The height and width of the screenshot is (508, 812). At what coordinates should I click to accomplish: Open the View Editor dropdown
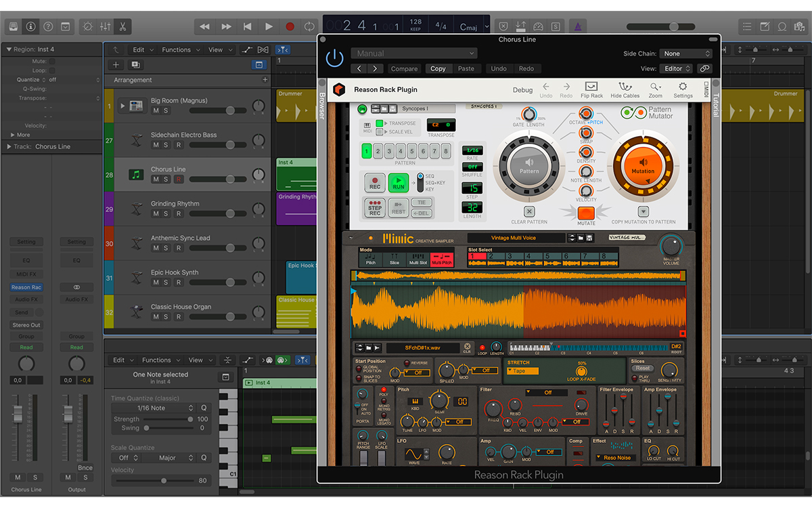[x=677, y=68]
